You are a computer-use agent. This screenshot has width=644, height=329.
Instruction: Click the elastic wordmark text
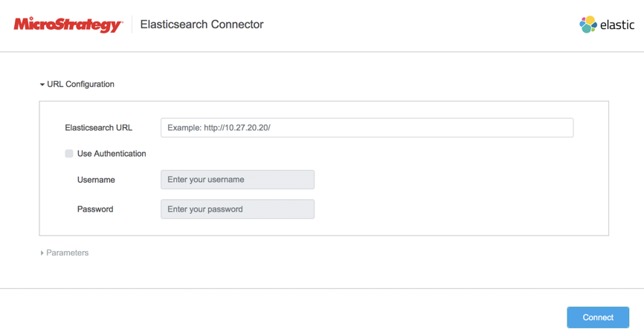(618, 25)
